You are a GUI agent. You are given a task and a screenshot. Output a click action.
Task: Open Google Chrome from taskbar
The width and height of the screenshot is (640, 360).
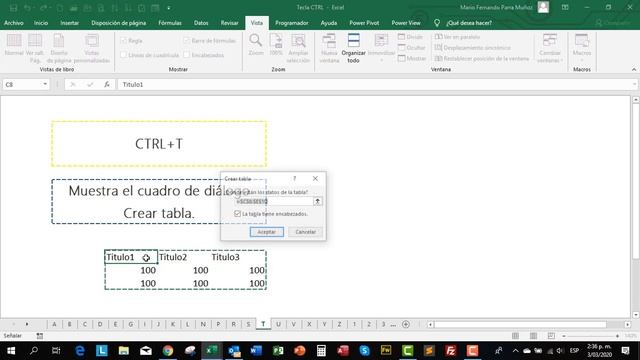(x=168, y=351)
